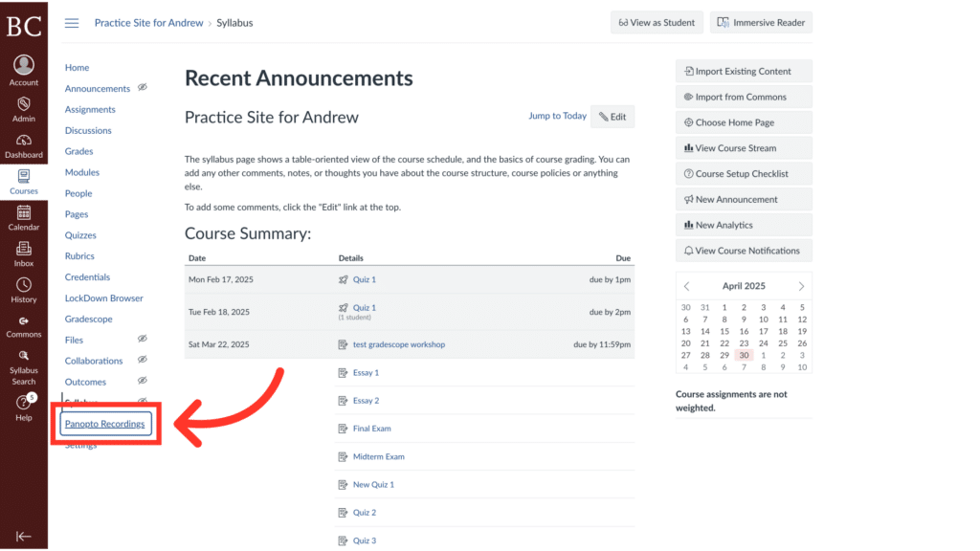Toggle Announcements hidden-eye icon

[x=143, y=87]
